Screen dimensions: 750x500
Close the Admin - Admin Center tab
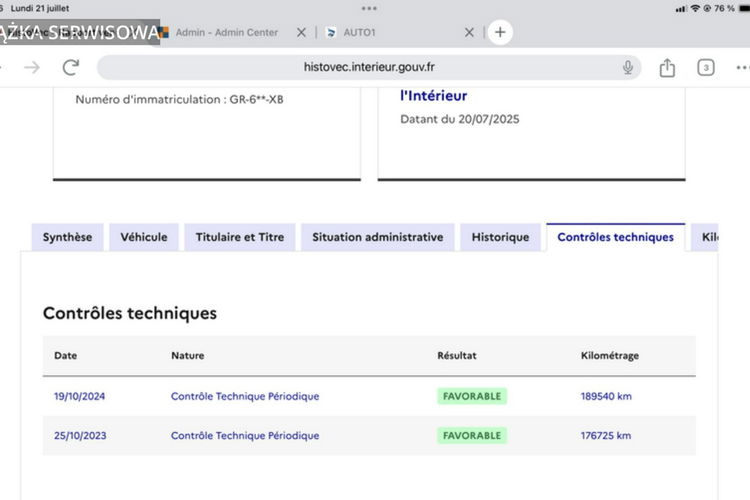(x=301, y=32)
